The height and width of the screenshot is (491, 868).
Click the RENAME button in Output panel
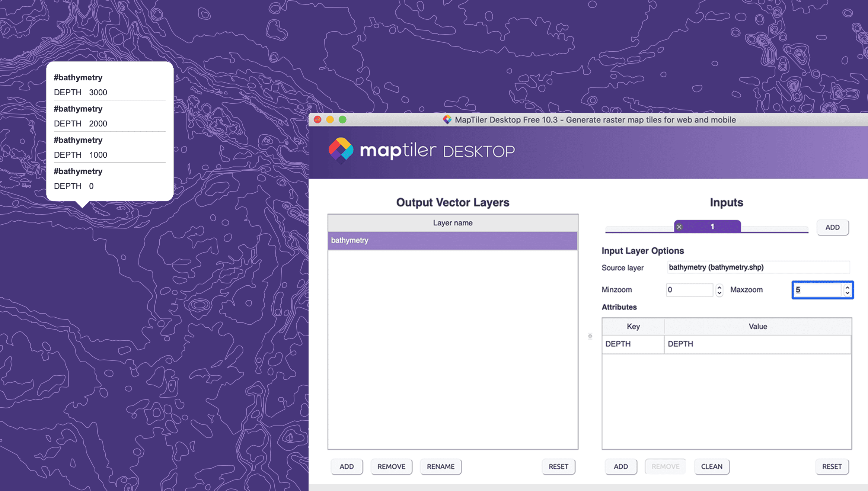tap(440, 466)
